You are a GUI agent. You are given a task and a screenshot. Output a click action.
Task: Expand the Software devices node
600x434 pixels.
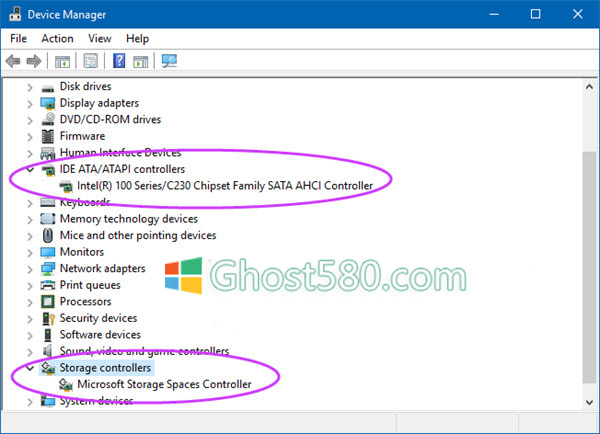point(30,336)
